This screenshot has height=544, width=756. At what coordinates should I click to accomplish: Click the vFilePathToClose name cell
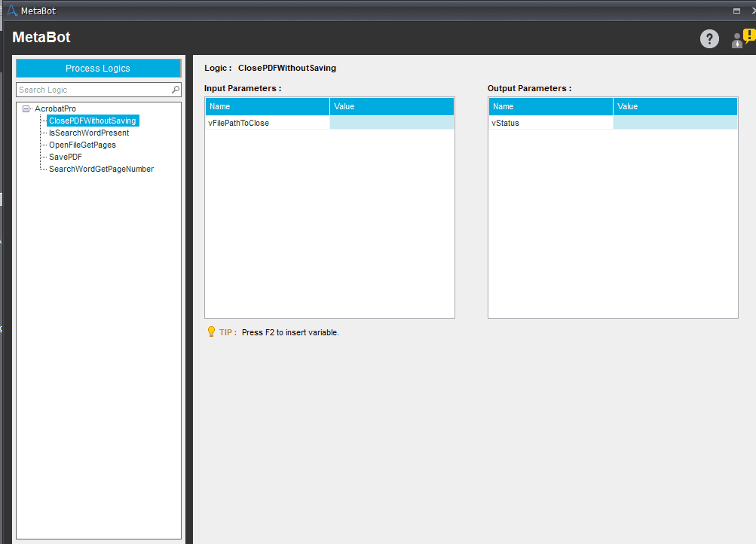coord(268,123)
